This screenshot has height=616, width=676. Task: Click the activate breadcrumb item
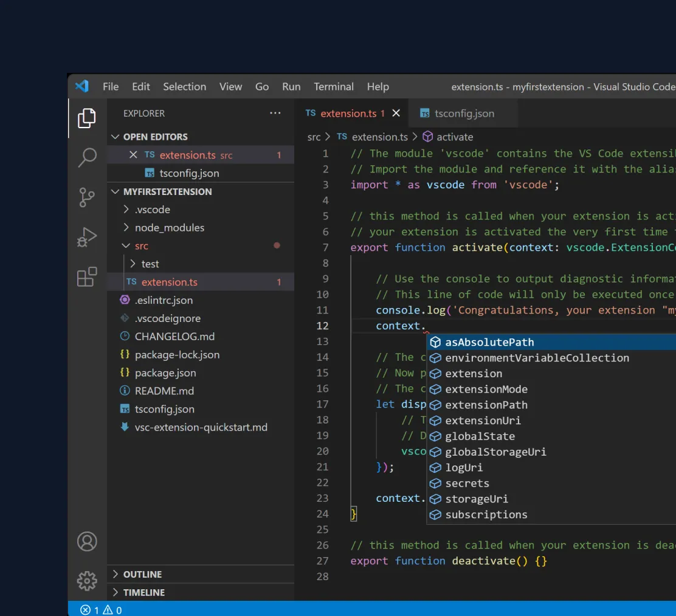[x=454, y=137]
